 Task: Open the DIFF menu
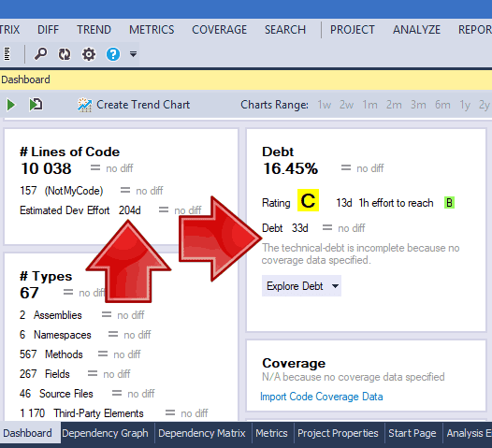click(x=48, y=30)
